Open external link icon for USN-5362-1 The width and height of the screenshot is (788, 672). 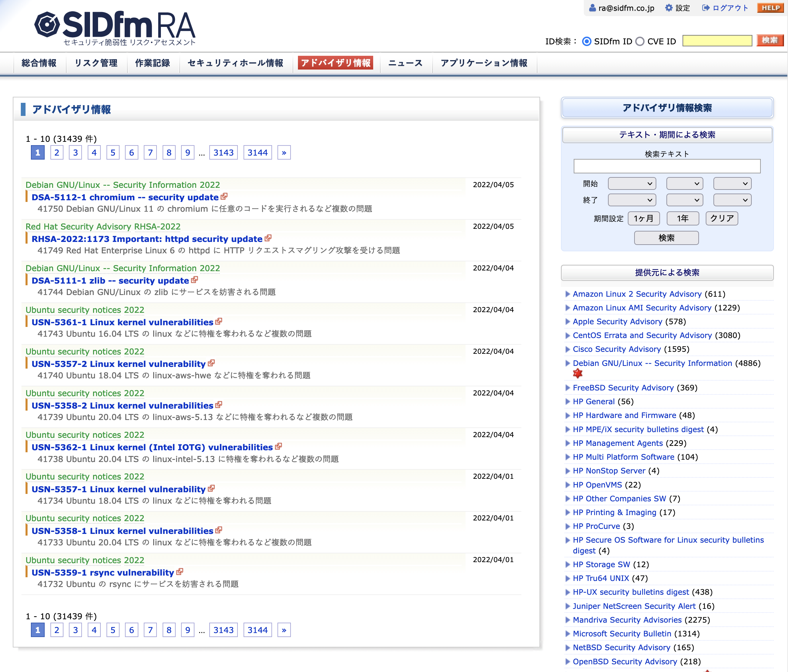(278, 446)
